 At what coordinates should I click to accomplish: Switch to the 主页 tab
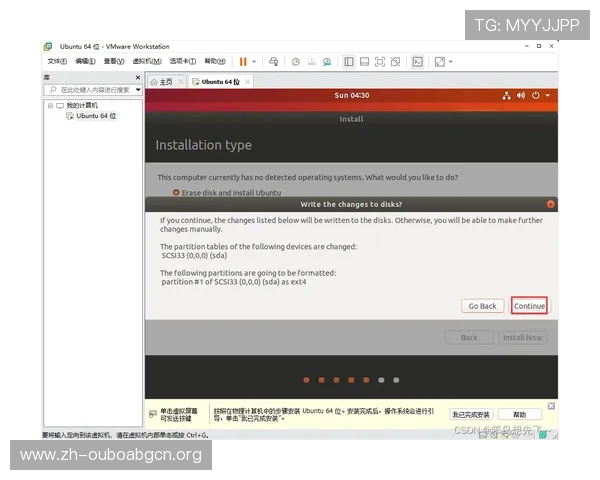point(162,81)
